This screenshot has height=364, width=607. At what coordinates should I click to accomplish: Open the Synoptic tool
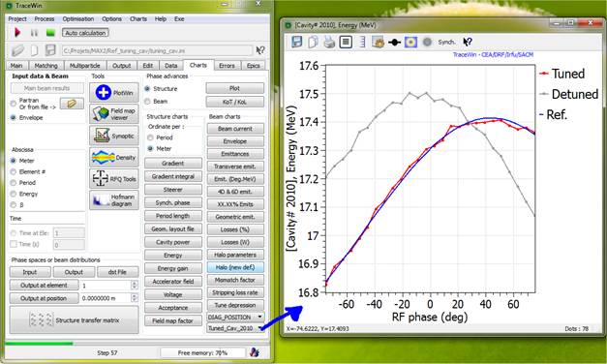pos(114,136)
